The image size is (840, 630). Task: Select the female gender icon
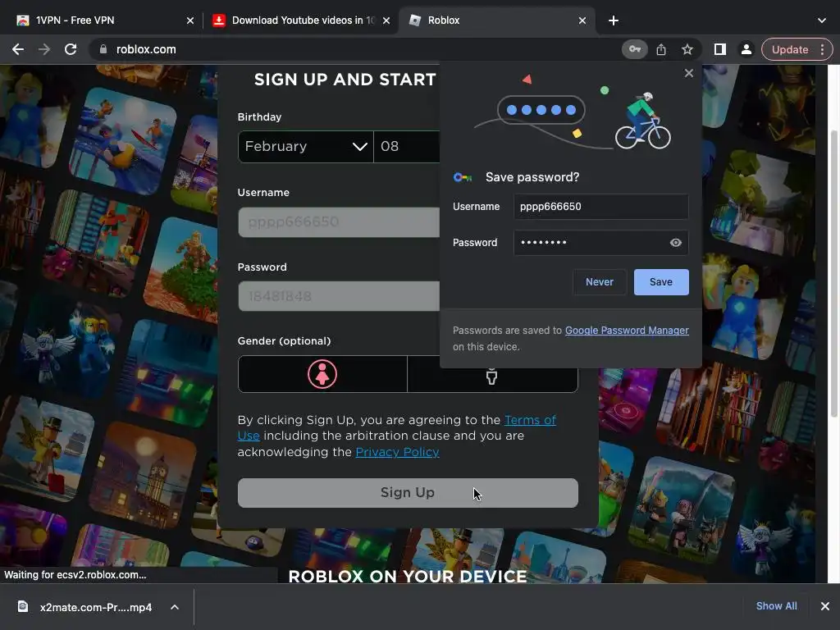pyautogui.click(x=322, y=374)
